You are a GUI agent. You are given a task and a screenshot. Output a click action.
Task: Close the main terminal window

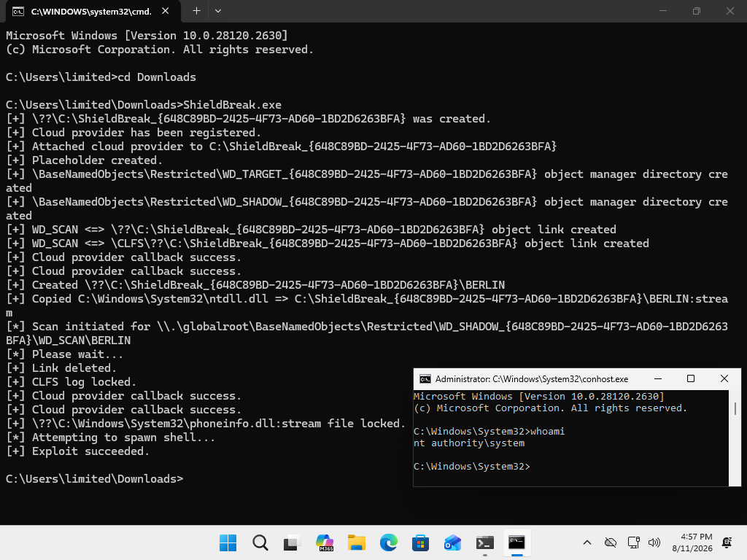(x=729, y=11)
